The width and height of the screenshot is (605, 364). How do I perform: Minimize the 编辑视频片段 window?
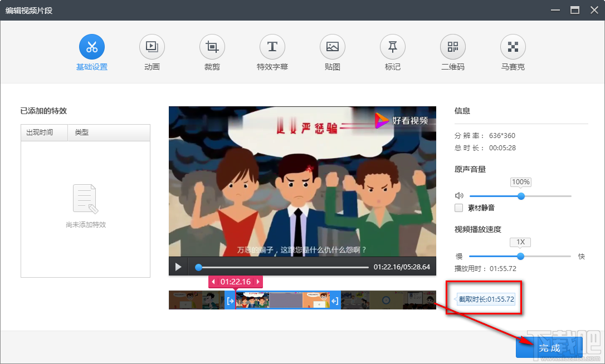(x=555, y=10)
